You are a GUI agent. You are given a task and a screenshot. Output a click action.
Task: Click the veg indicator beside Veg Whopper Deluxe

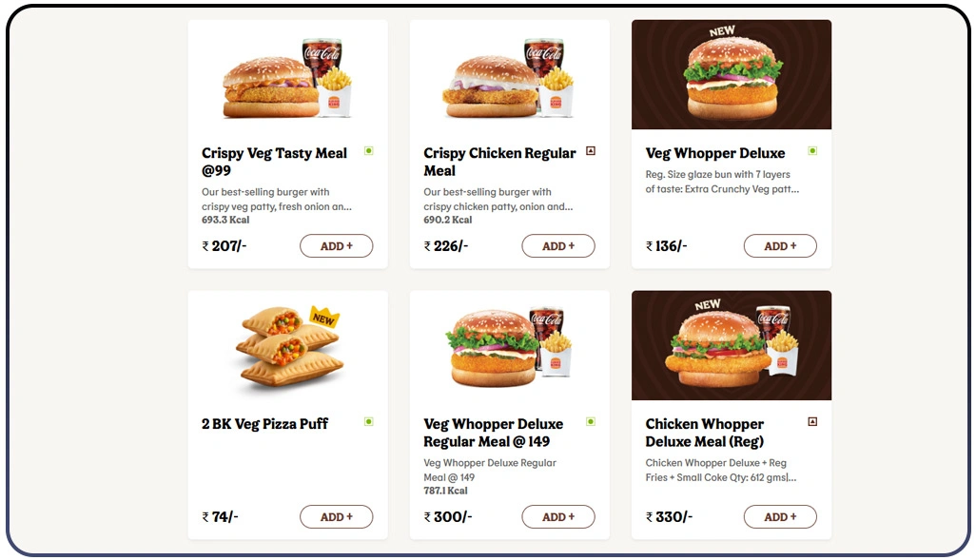tap(812, 150)
